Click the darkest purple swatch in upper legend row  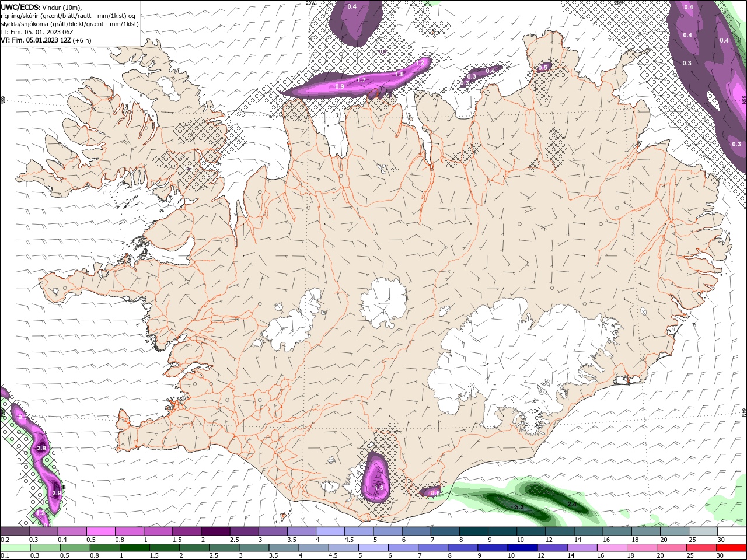point(215,531)
